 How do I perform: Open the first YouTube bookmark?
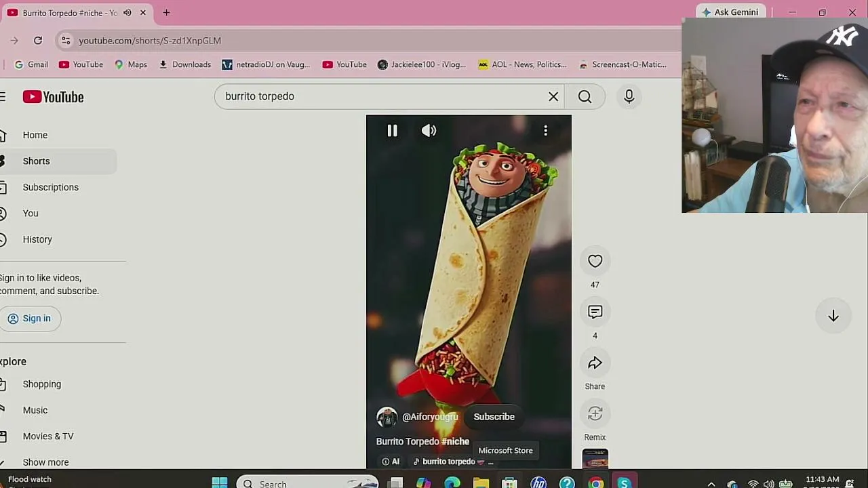click(81, 64)
